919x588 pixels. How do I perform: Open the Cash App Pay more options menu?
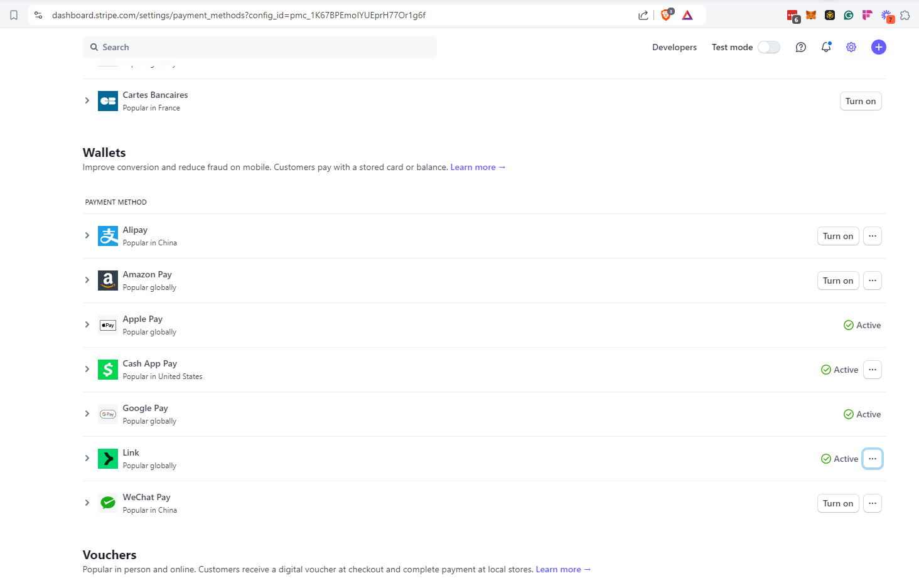873,370
